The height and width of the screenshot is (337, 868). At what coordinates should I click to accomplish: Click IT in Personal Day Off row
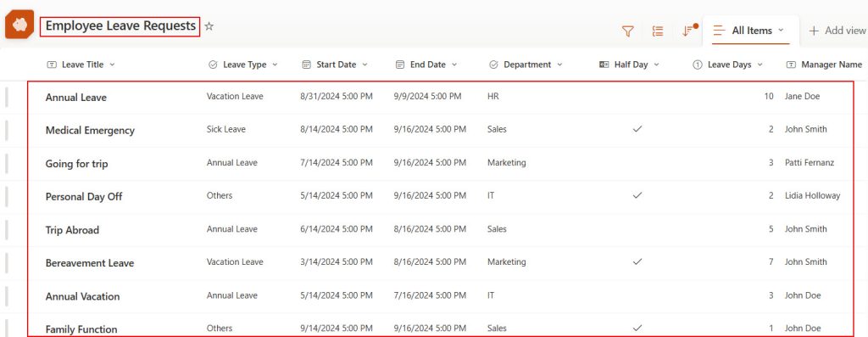pyautogui.click(x=491, y=195)
